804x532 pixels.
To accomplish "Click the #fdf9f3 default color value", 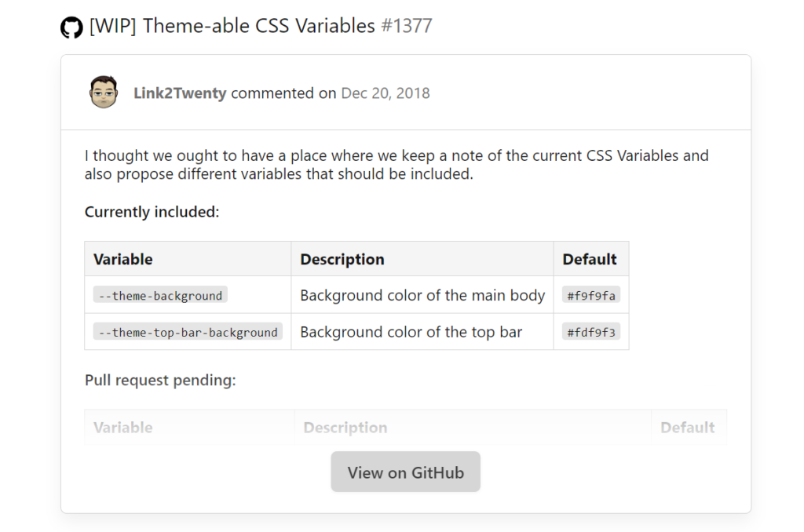I will [591, 333].
